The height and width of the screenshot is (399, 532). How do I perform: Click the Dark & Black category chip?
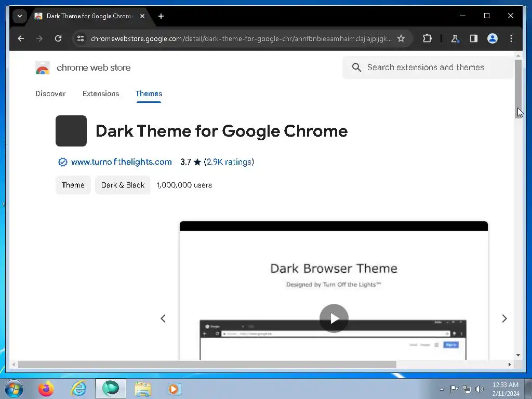pos(123,185)
